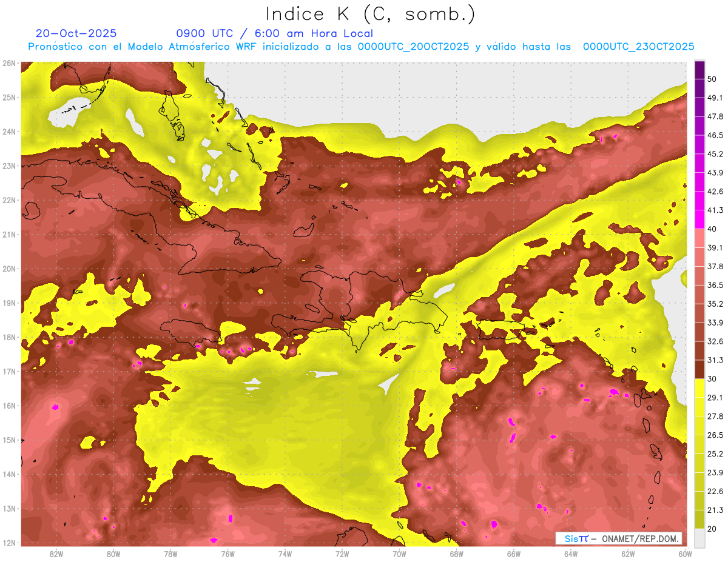Click the 18N latitude axis label
Viewport: 728px width, 562px height.
point(8,337)
